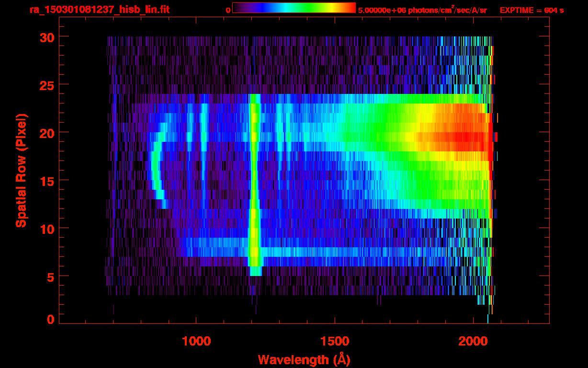Click the 5 tick label on spatial row axis

51,276
